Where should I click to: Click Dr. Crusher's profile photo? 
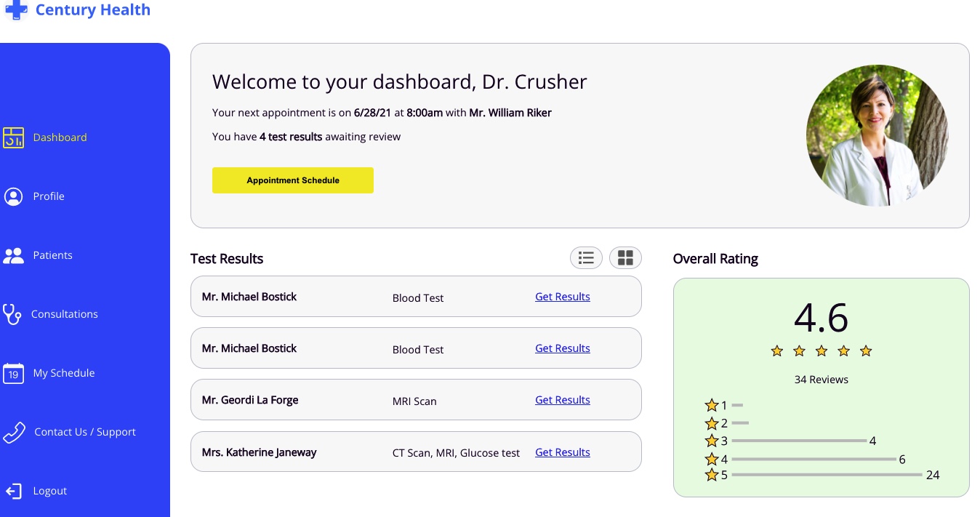point(877,135)
